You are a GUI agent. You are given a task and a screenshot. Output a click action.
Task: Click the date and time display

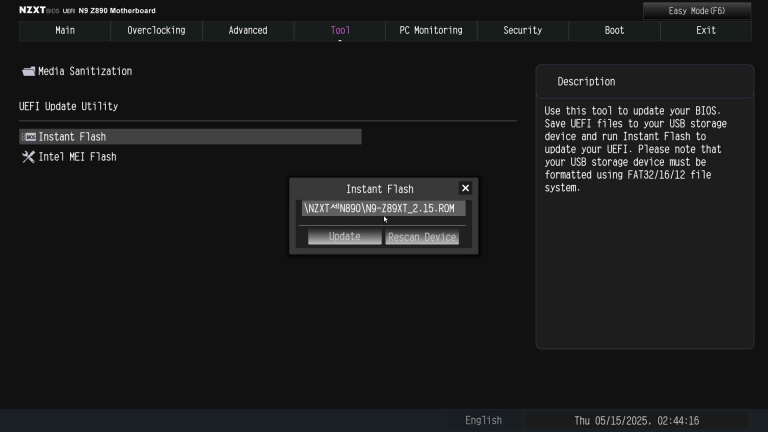coord(636,421)
